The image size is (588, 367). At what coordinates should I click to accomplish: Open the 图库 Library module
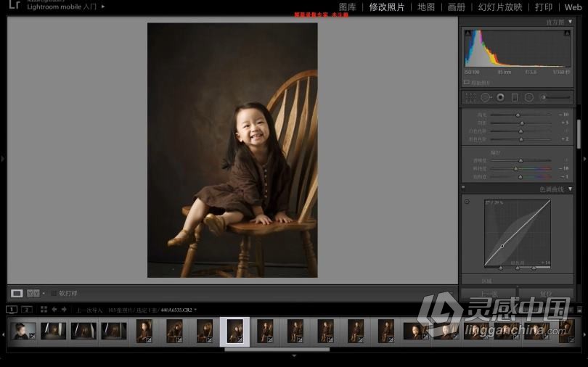(348, 7)
